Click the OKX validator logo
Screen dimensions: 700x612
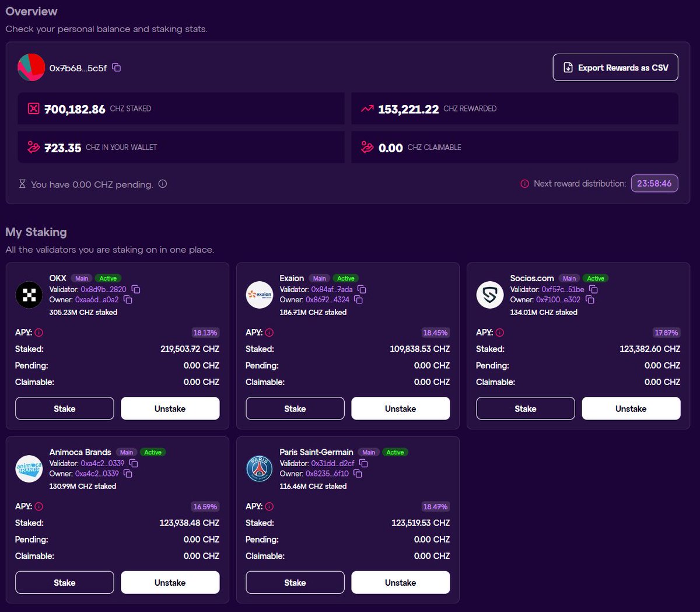(x=29, y=295)
